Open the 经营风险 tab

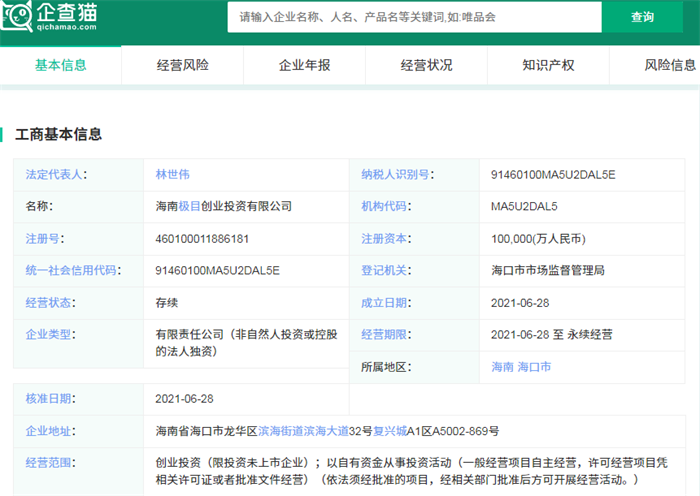coord(183,65)
